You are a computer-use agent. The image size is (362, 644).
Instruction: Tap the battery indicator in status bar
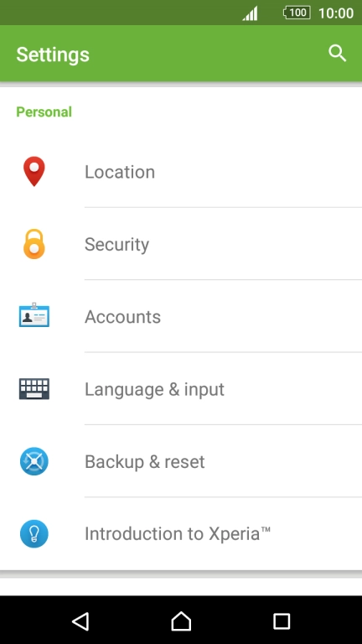297,13
